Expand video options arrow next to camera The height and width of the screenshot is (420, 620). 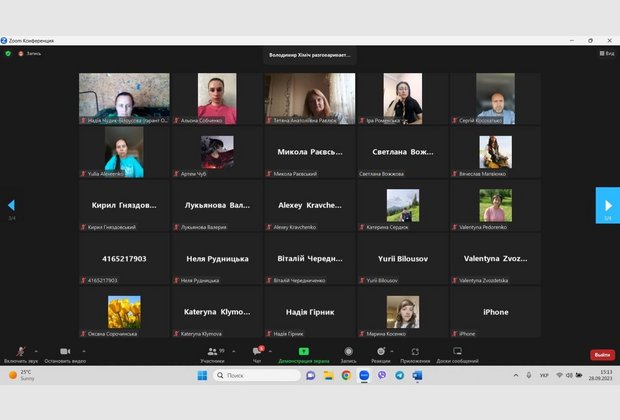pos(83,351)
